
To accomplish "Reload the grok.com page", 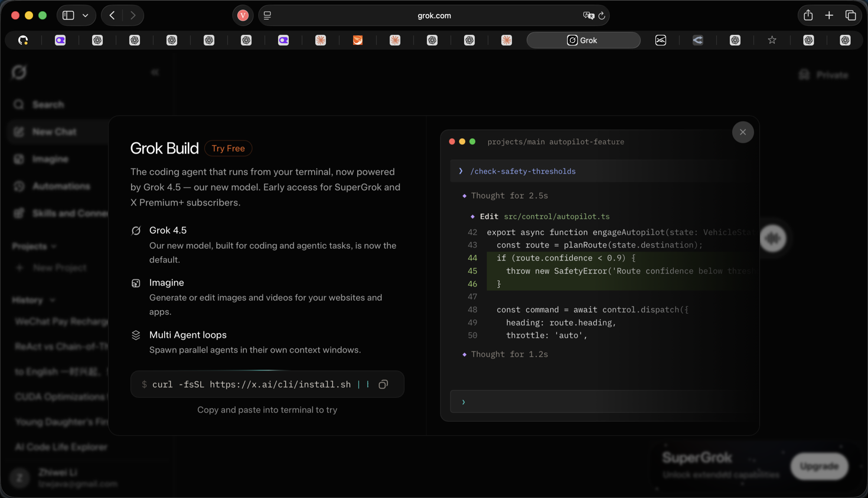I will [602, 15].
